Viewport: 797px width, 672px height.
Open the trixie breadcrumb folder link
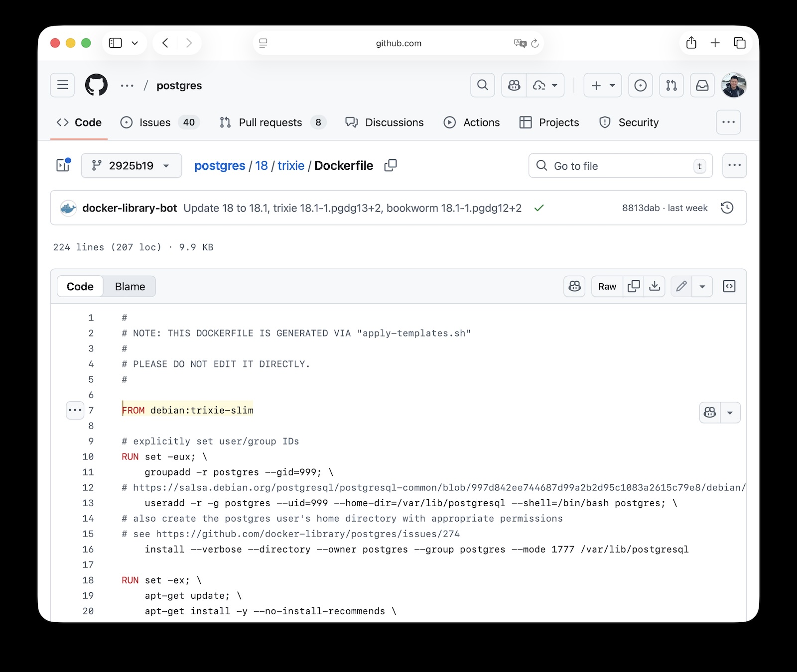point(291,165)
